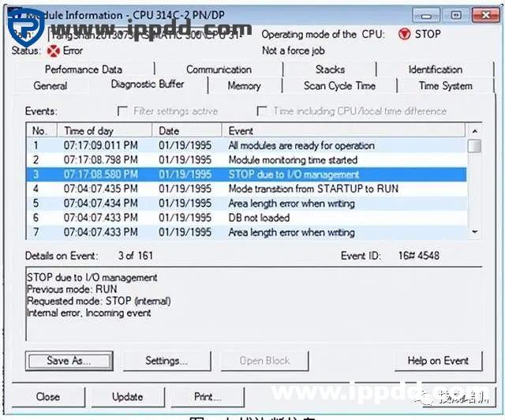
Task: Click the events list scrollbar thumb
Action: coord(475,146)
